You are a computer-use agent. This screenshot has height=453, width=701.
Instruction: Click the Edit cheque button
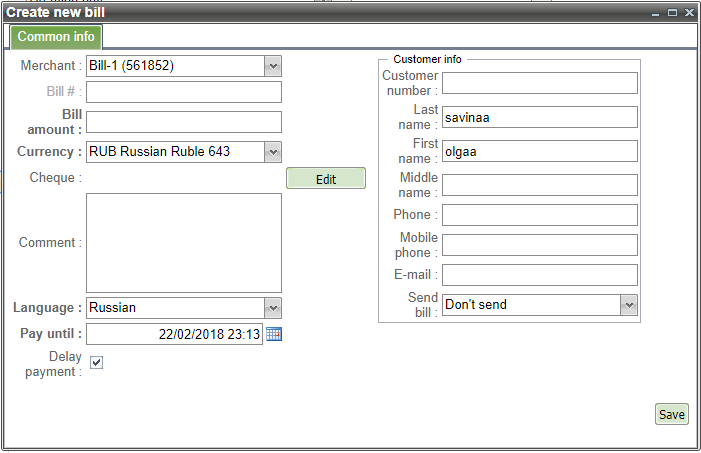(x=326, y=179)
